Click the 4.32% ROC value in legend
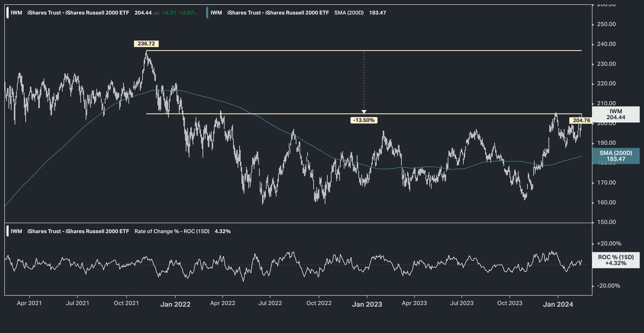Screen dimensions: 644x333 [223, 231]
